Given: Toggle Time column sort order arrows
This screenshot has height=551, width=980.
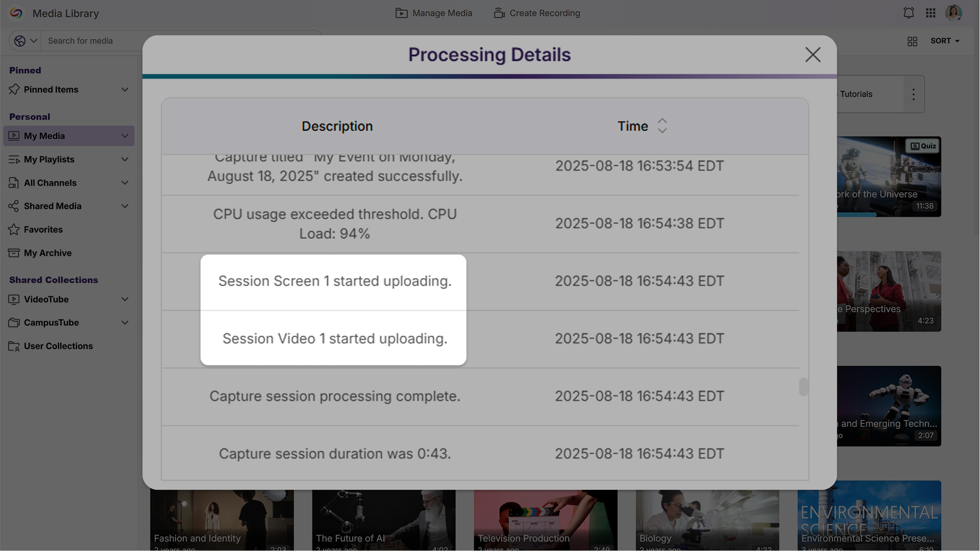Looking at the screenshot, I should pos(662,126).
